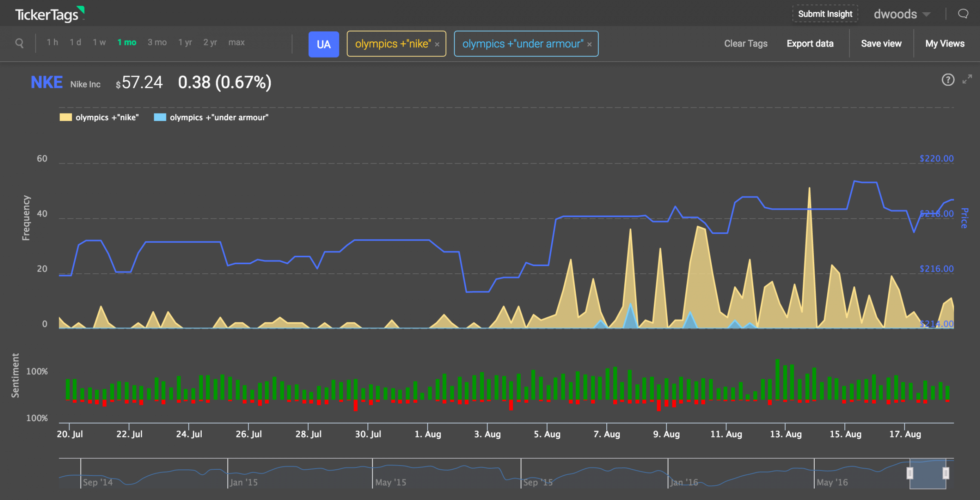Open My Views

[x=945, y=44]
